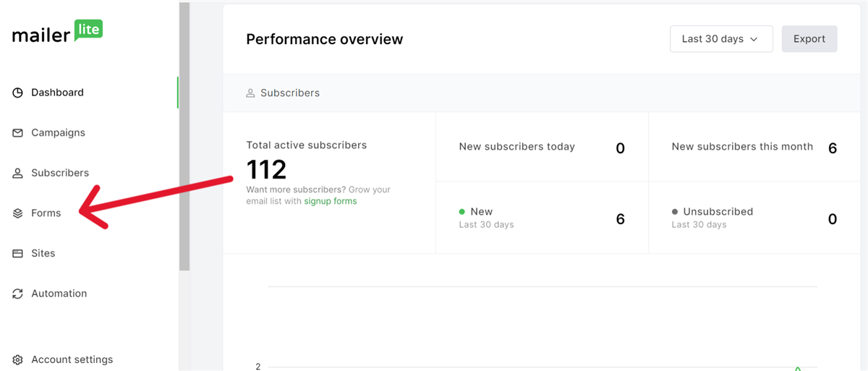Click the New subscribers this month label

[742, 147]
